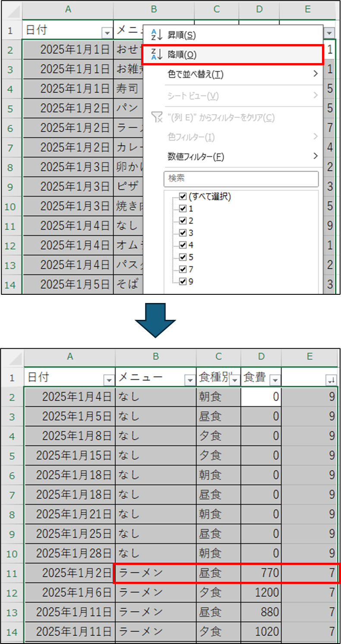The image size is (341, 644).
Task: Uncheck the value 2 filter checkbox
Action: tap(182, 221)
